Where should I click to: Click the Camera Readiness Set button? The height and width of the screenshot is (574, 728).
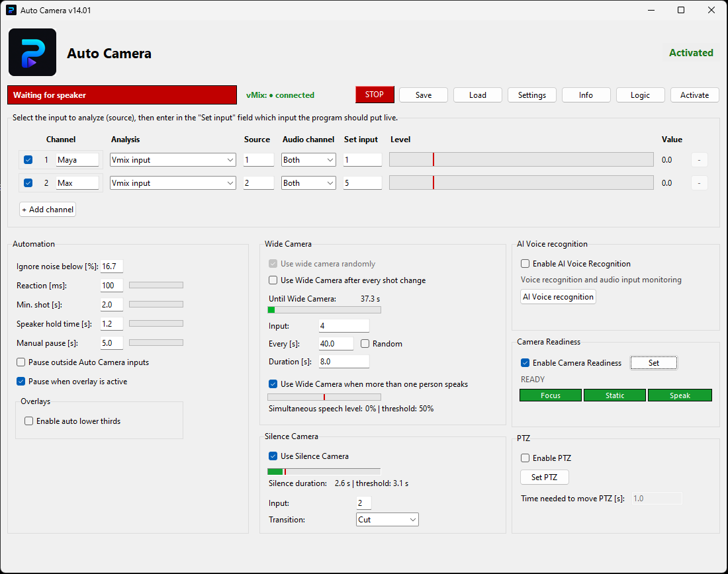pyautogui.click(x=654, y=363)
